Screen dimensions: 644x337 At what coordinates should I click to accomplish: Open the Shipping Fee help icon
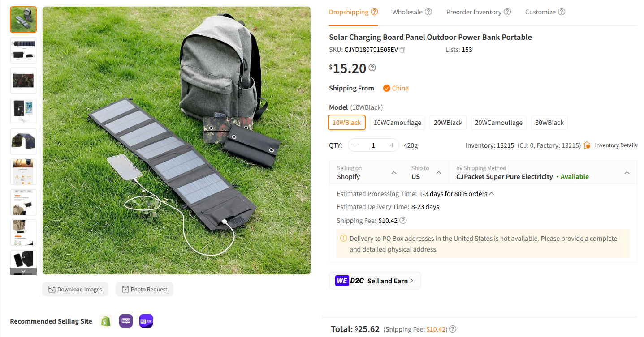(402, 220)
